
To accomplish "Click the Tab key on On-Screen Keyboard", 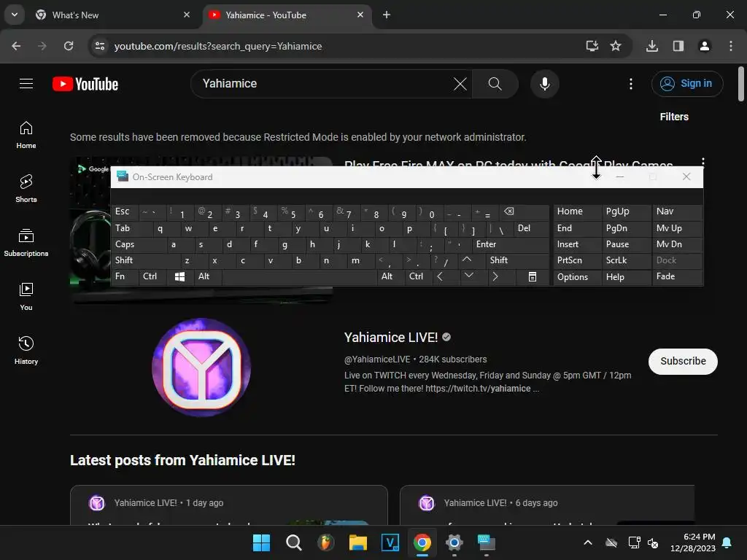I will [x=132, y=228].
